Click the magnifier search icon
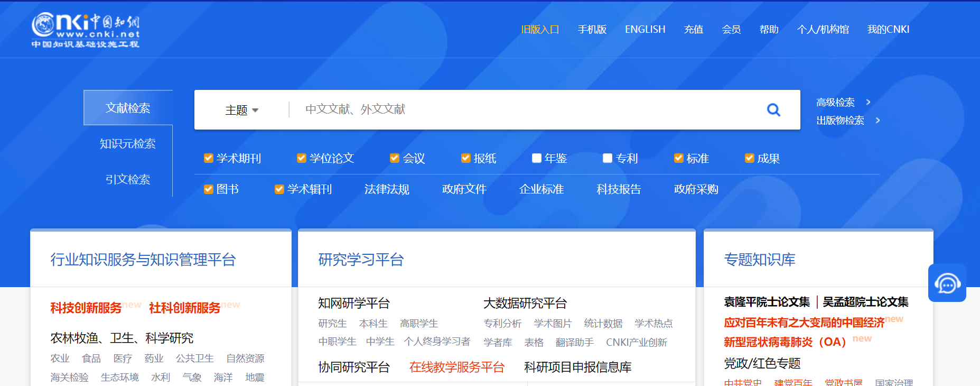 coord(773,109)
